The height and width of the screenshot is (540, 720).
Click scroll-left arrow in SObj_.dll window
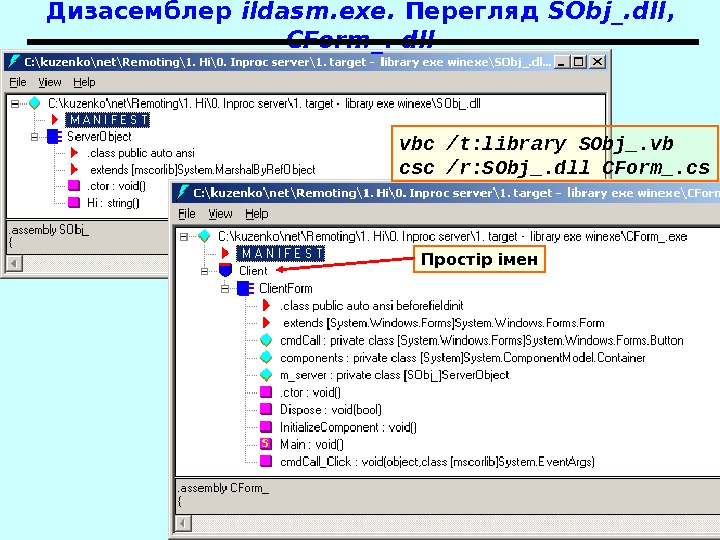(14, 264)
